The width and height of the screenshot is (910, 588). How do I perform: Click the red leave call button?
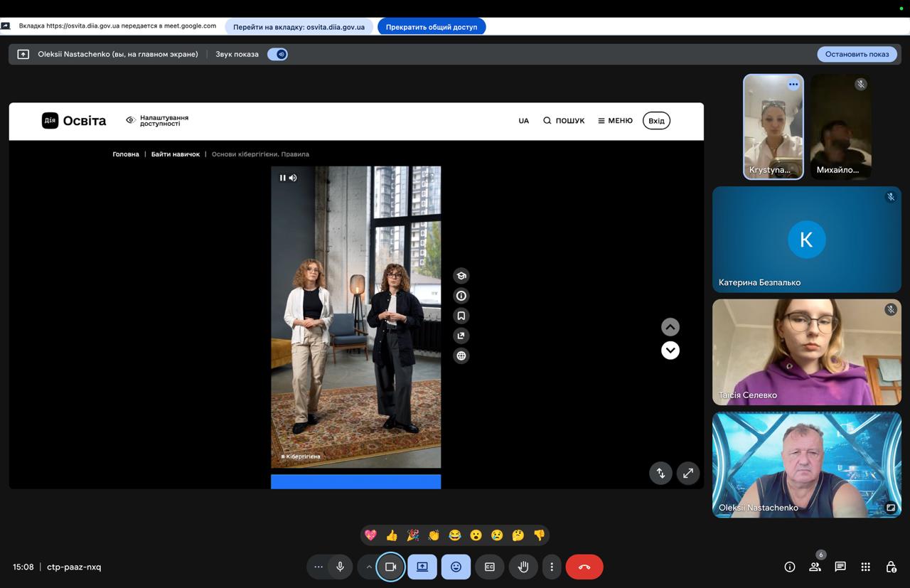coord(584,567)
